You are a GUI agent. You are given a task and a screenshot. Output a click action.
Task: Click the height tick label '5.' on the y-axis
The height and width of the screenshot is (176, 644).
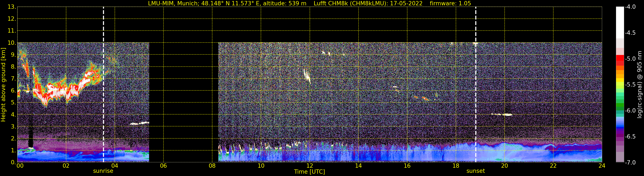(13, 103)
